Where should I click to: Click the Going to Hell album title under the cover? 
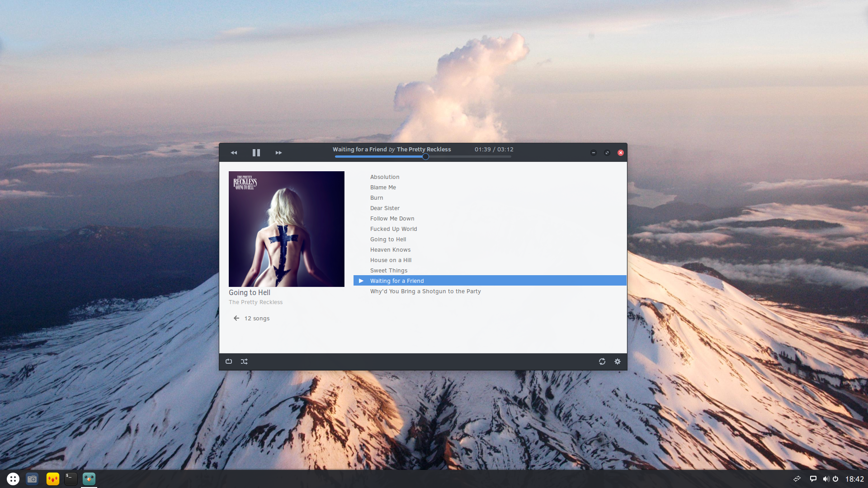pyautogui.click(x=250, y=293)
